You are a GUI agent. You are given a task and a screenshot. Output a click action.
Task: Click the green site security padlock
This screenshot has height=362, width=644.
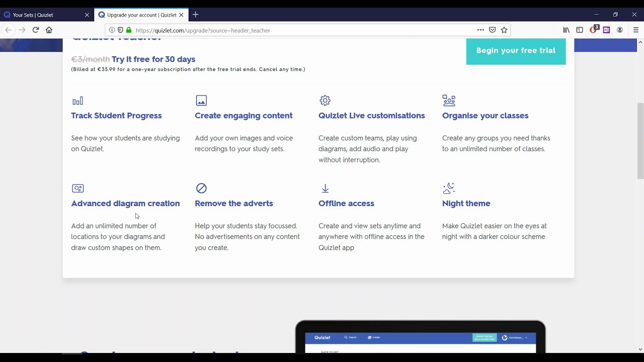pos(129,30)
